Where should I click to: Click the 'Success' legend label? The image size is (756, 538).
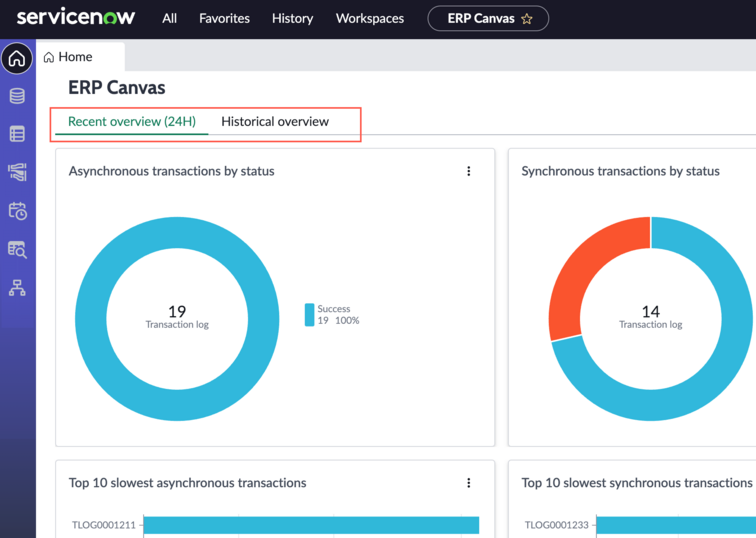point(334,309)
